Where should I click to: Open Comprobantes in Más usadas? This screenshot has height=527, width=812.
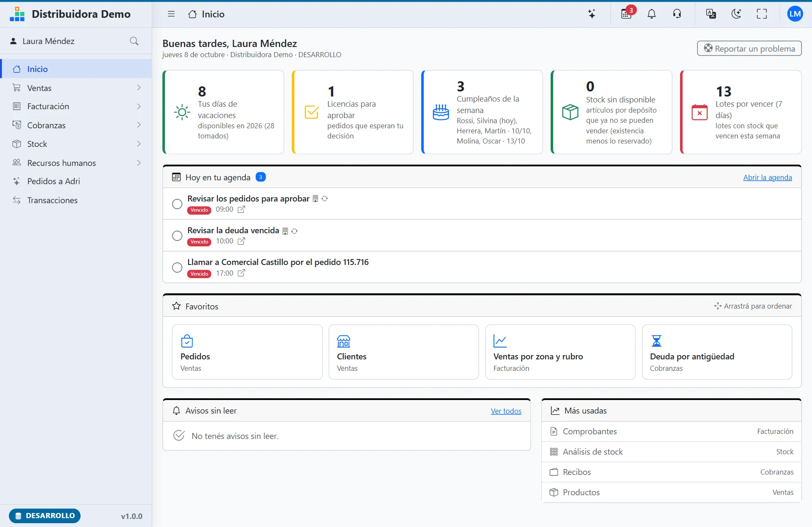coord(671,431)
